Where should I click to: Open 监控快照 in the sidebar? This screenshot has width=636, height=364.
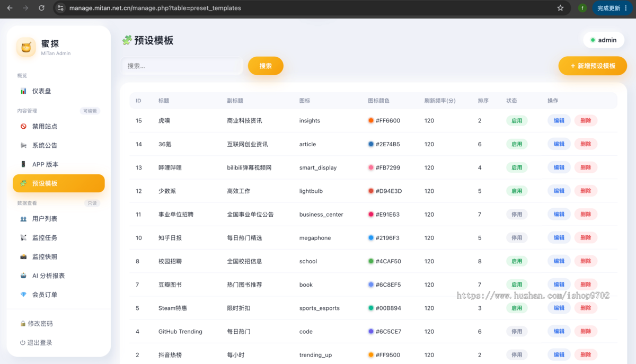pos(59,257)
